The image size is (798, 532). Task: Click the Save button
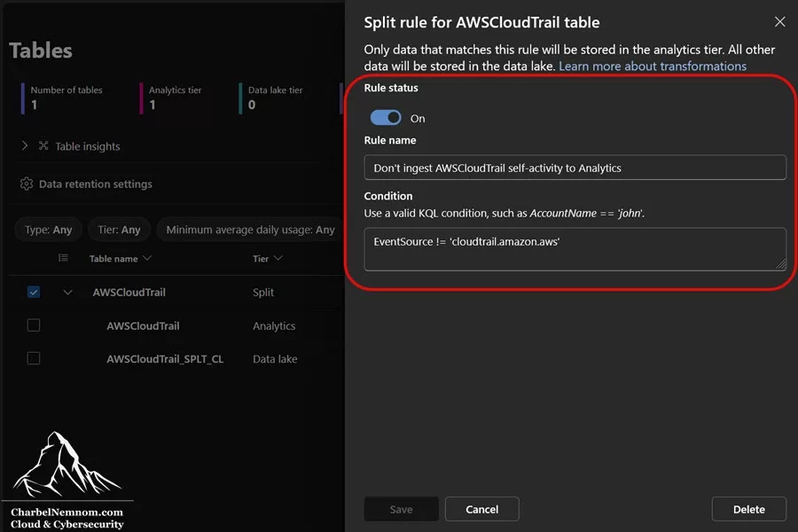click(401, 509)
